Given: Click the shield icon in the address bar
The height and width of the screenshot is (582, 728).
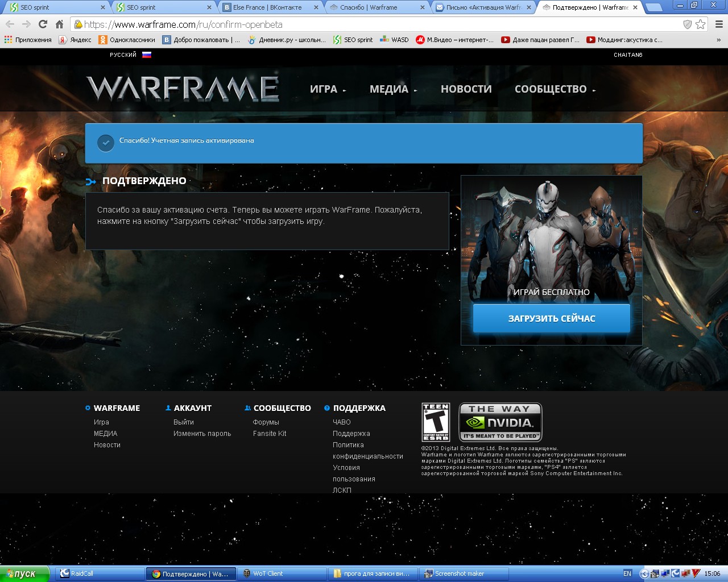Looking at the screenshot, I should (x=688, y=24).
